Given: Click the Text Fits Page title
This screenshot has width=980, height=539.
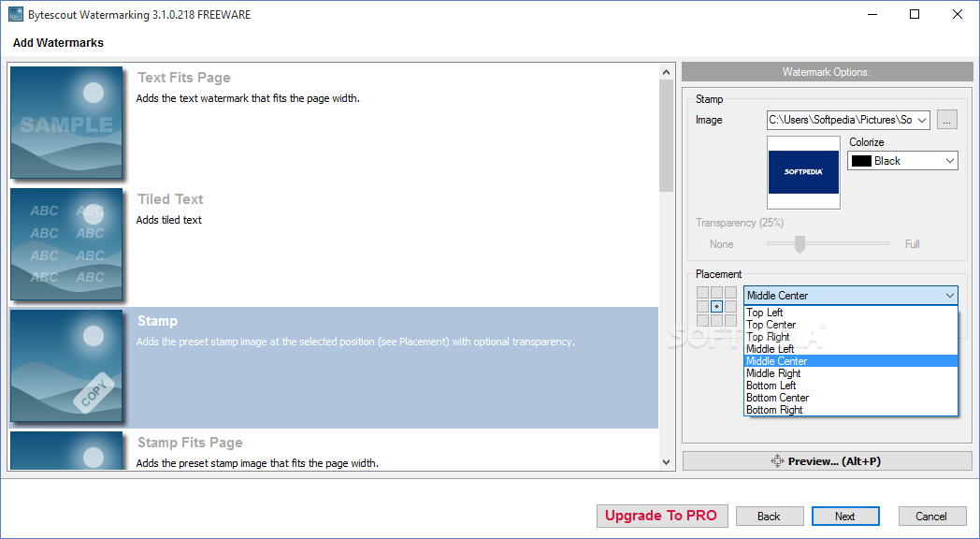Looking at the screenshot, I should [x=183, y=78].
